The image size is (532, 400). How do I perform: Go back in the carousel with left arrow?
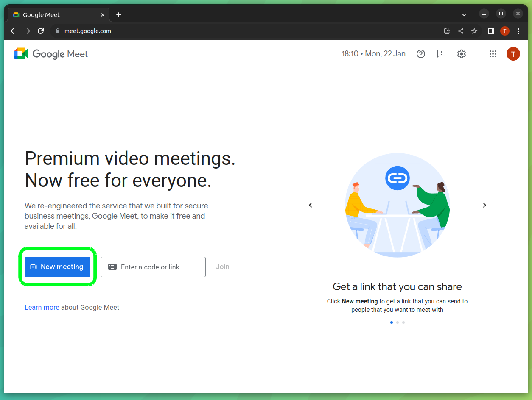[x=310, y=205]
